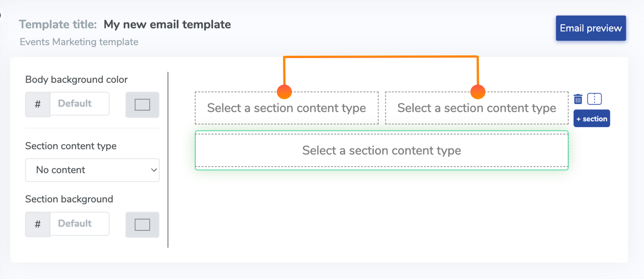Open the Body background color swatch picker

click(142, 105)
